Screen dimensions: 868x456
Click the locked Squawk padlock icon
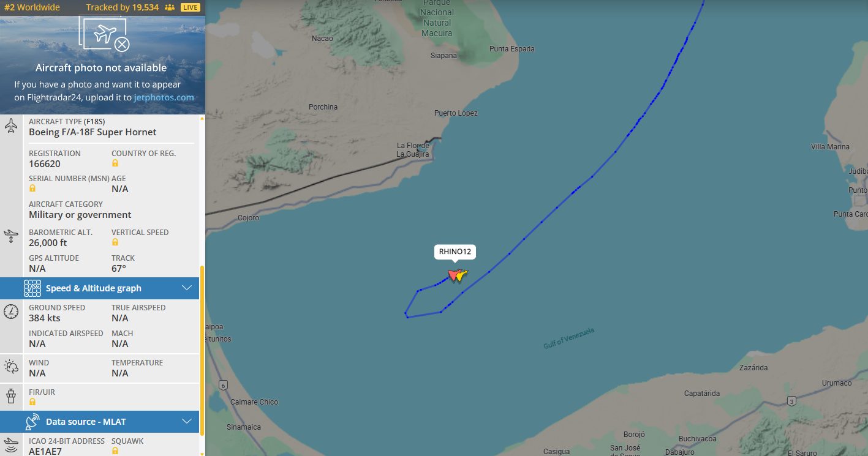pos(115,451)
